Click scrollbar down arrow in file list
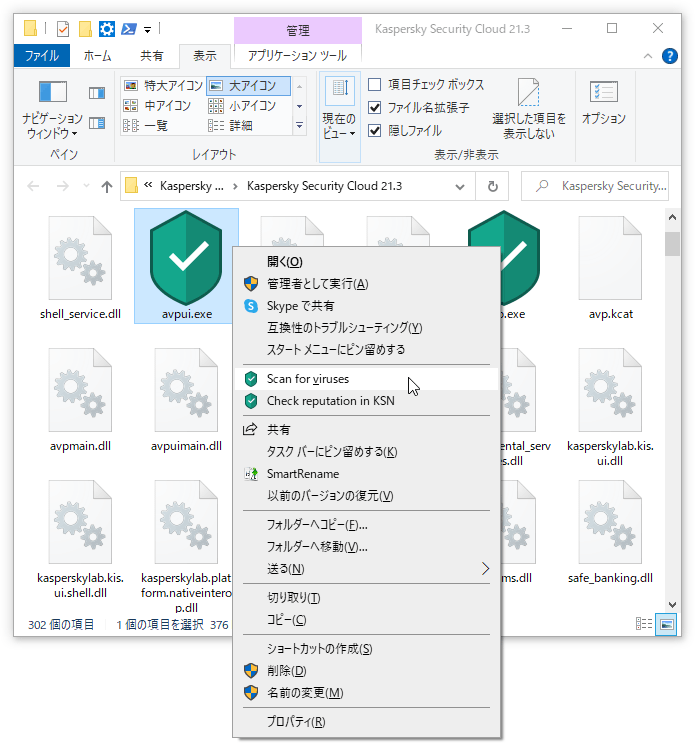Viewport: 696px width, 750px height. click(x=672, y=605)
